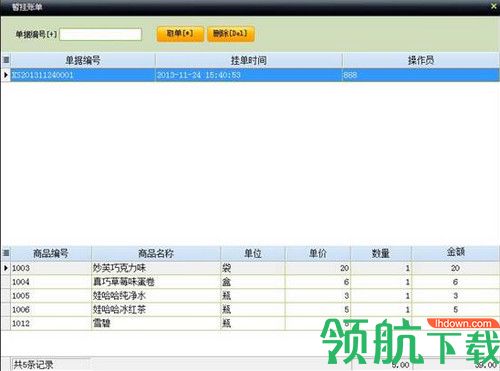Click the time cell 2013-11-24 15:40:53

pos(249,75)
